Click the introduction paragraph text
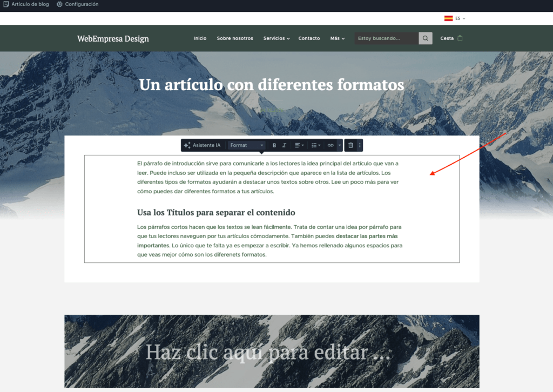Image resolution: width=553 pixels, height=392 pixels. click(x=268, y=177)
